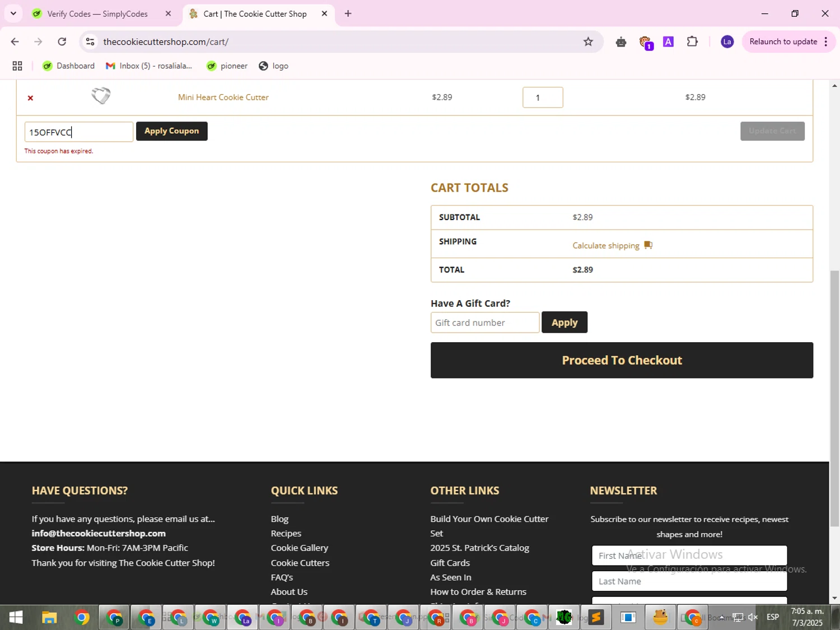The image size is (840, 630).
Task: Focus the newsletter Last Name field
Action: [689, 581]
